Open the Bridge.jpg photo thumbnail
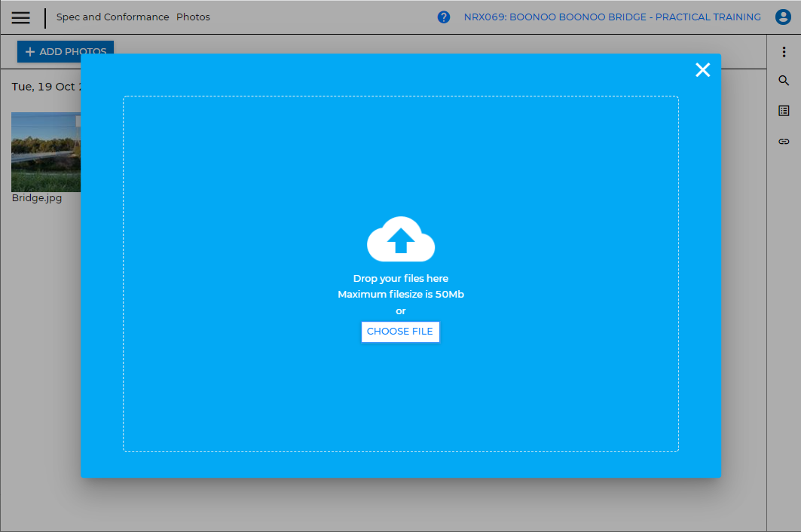Screen dimensions: 801x532 [45, 154]
